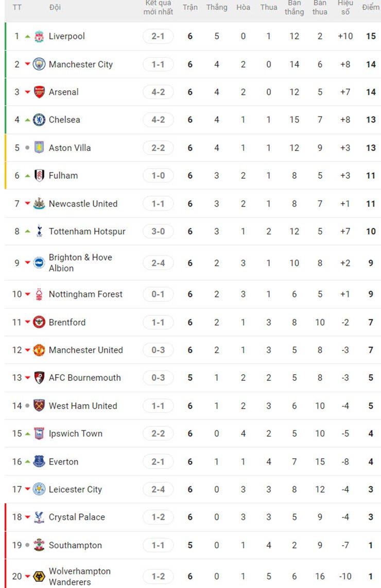381x588 pixels.
Task: Click the Tottenham Hotspur crest icon
Action: [39, 232]
